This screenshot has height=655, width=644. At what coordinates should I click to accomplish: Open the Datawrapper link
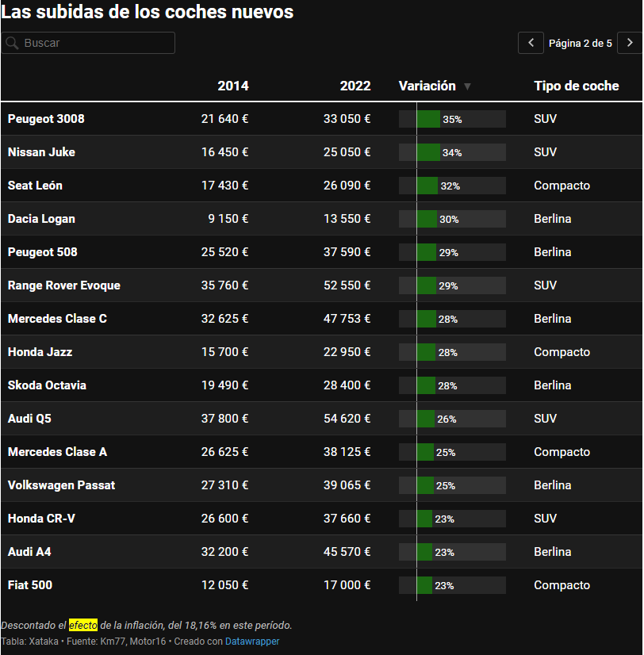click(x=252, y=642)
